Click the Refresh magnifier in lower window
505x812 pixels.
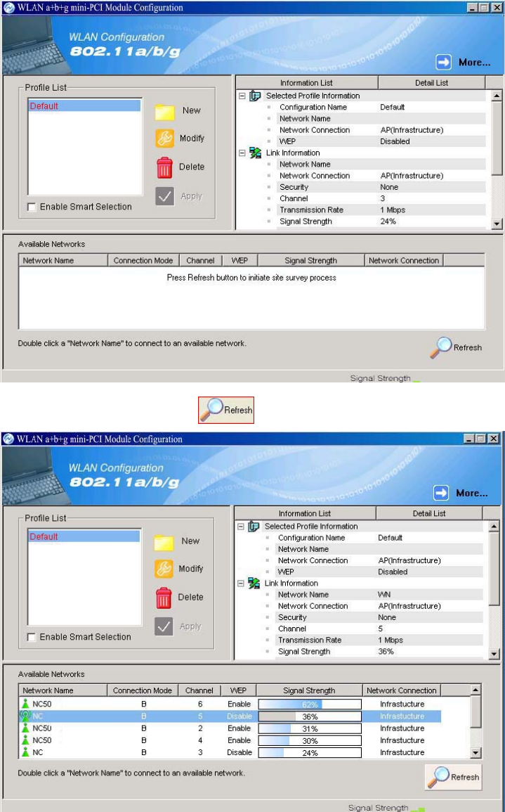(439, 777)
